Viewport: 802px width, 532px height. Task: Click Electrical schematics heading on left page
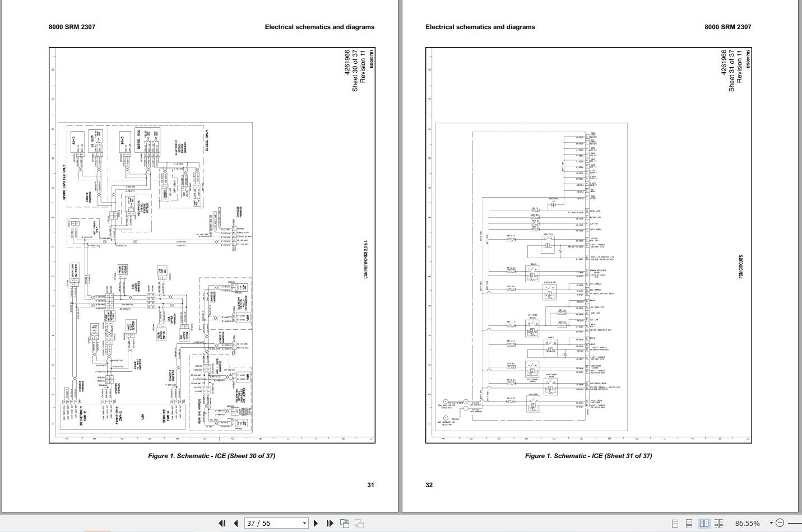coord(319,27)
